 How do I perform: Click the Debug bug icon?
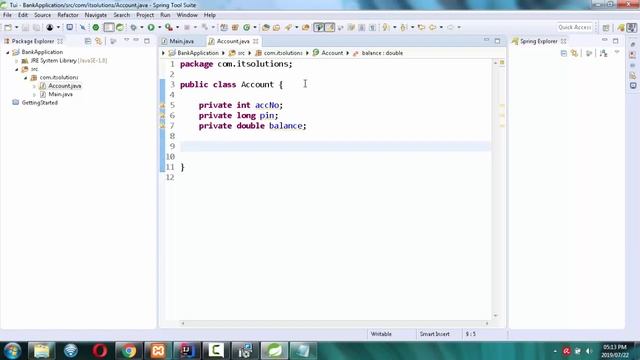coord(133,27)
